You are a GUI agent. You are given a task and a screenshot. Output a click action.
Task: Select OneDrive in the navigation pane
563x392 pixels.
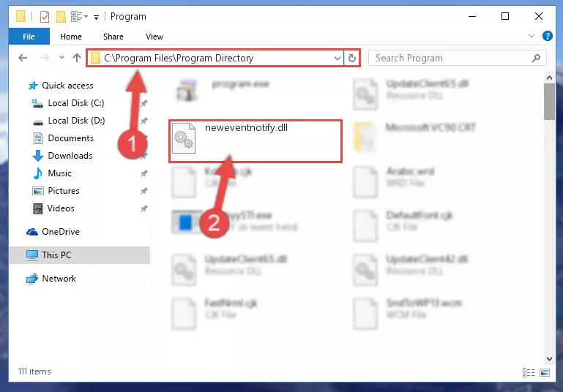point(60,232)
